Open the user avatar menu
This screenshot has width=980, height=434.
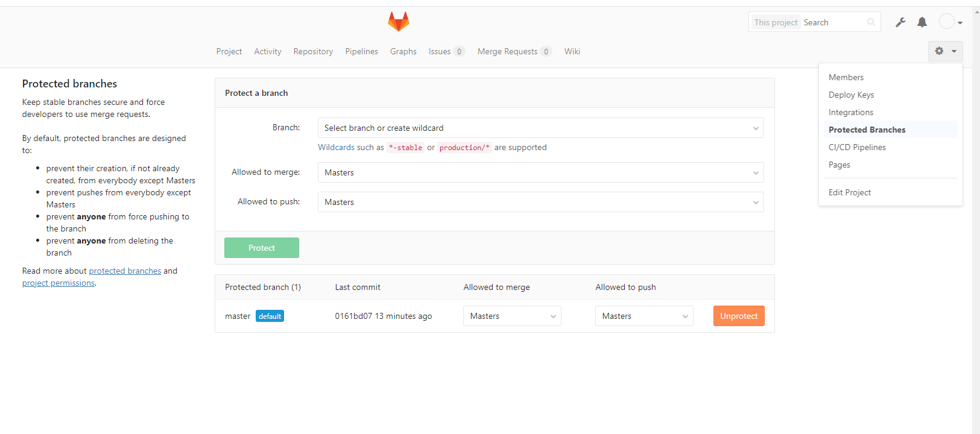[951, 22]
